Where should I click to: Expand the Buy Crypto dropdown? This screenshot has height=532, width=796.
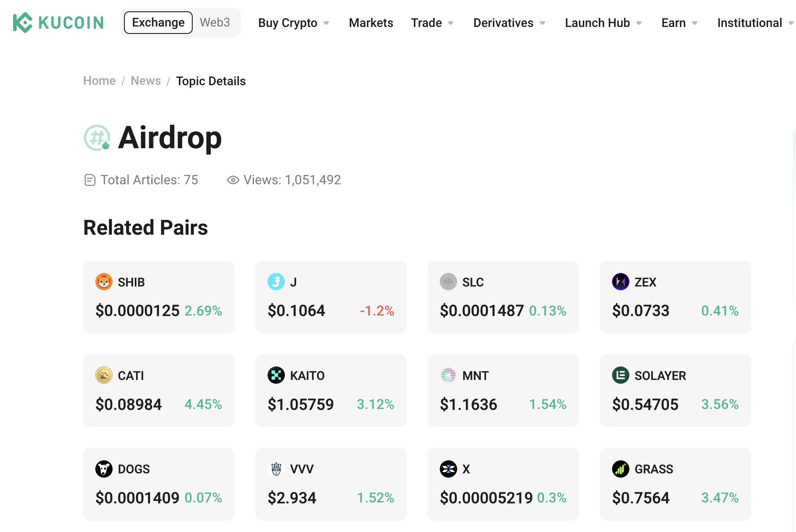tap(294, 23)
